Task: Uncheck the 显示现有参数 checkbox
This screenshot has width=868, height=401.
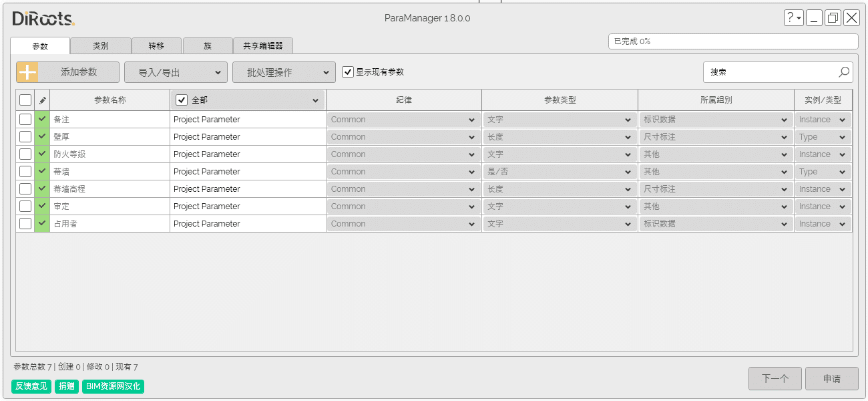Action: point(348,72)
